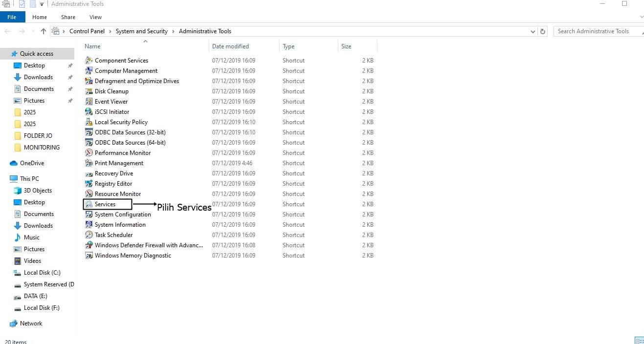Click ODBC Data Sources (32-bit) icon
Screen dimensions: 644x344
tap(89, 132)
